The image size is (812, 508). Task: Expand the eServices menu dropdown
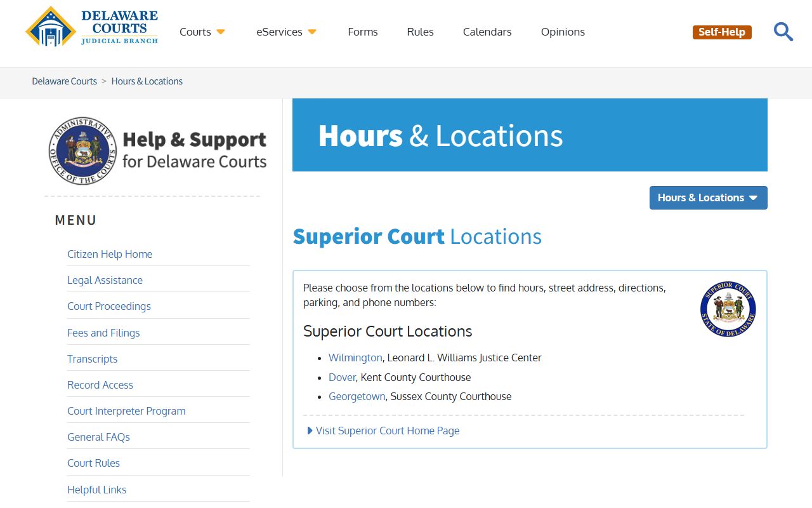(x=286, y=32)
